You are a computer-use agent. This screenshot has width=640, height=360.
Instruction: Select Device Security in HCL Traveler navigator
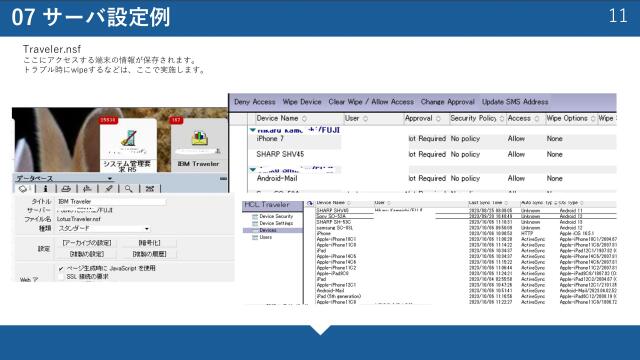pos(276,216)
